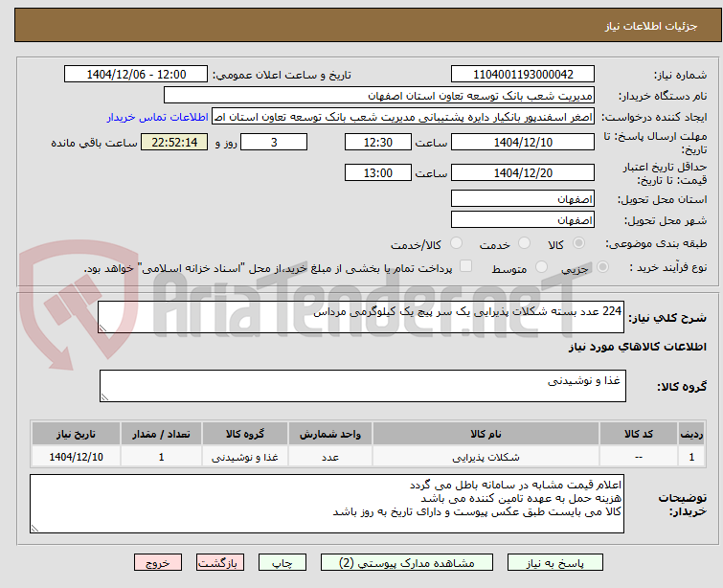Click the 12:30 deadline time field
Image resolution: width=723 pixels, height=588 pixels.
(x=378, y=142)
